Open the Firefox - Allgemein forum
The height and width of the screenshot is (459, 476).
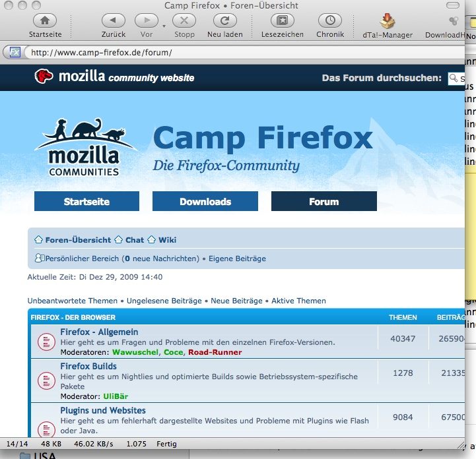coord(99,332)
